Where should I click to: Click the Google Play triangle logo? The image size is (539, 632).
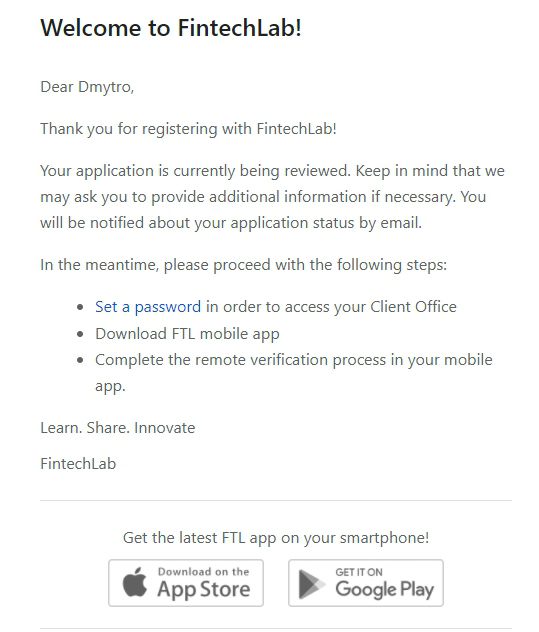pos(311,584)
